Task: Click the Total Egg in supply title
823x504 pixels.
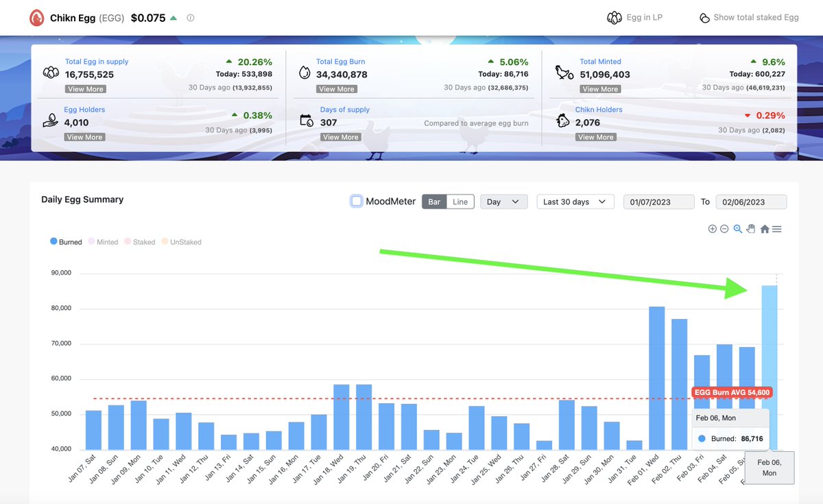Action: 97,62
